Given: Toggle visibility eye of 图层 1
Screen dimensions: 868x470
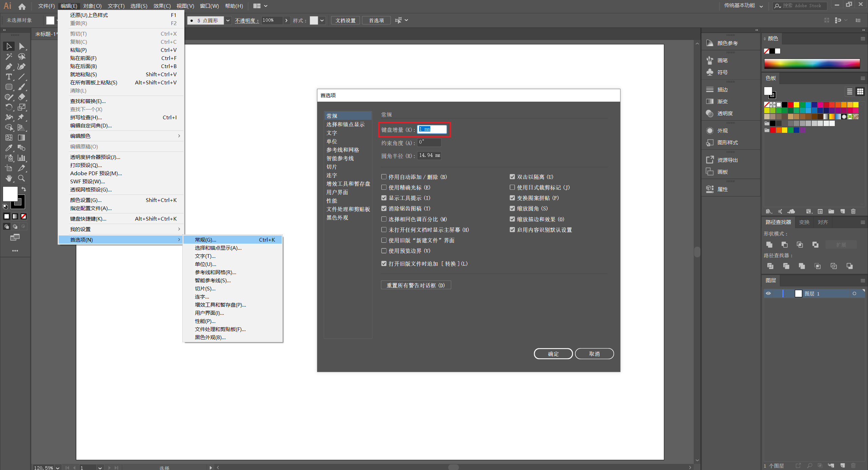Looking at the screenshot, I should point(768,293).
